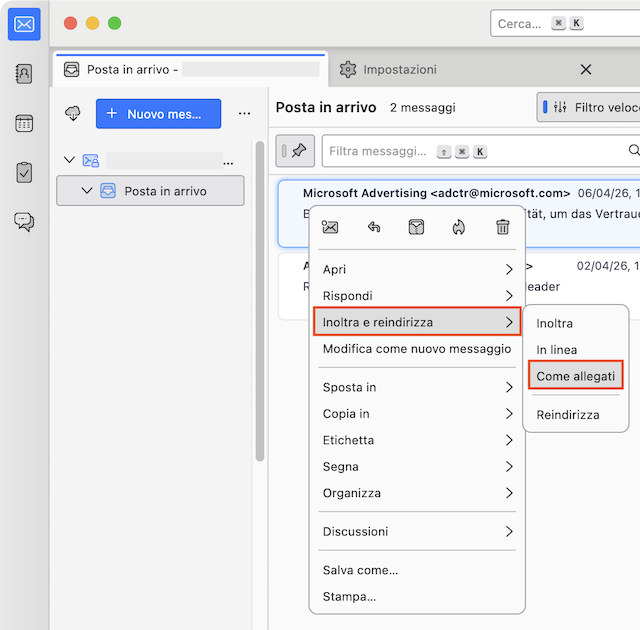This screenshot has height=630, width=640.
Task: Click the trash delete icon in context menu
Action: point(502,227)
